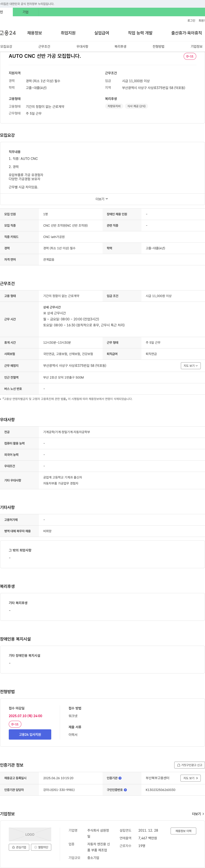
Task: Click the 식사 제공 (2식) benefit tag
Action: 136,106
